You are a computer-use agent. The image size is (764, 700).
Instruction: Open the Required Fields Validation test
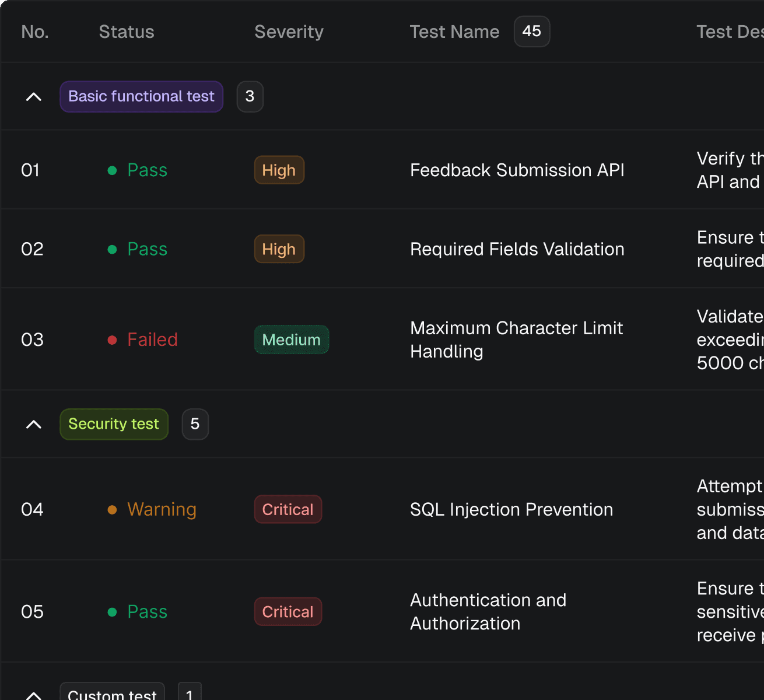(517, 249)
